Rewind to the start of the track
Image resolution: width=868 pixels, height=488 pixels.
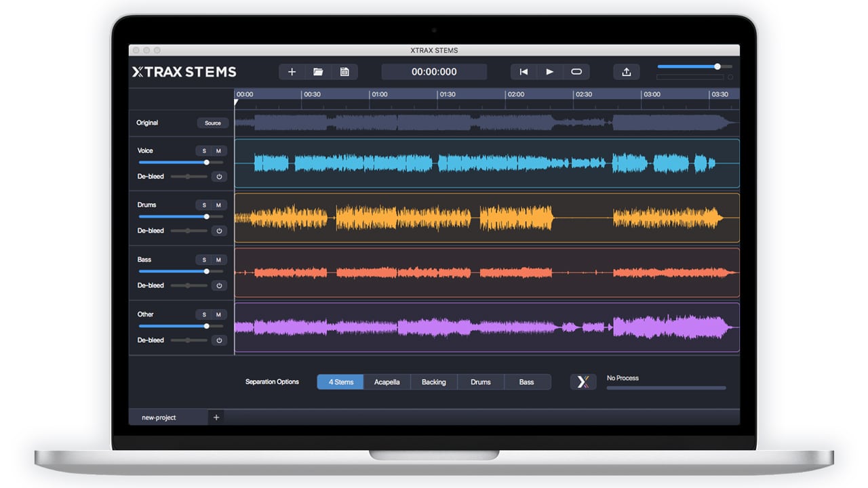coord(524,72)
